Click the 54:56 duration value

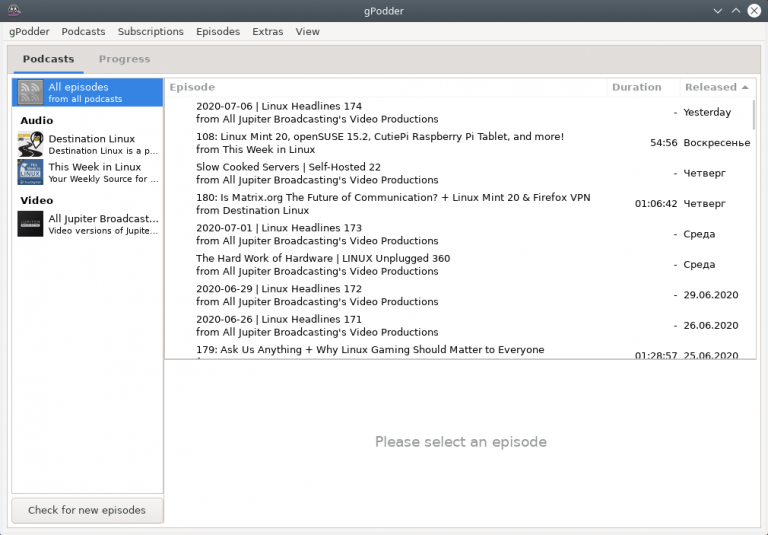[664, 143]
